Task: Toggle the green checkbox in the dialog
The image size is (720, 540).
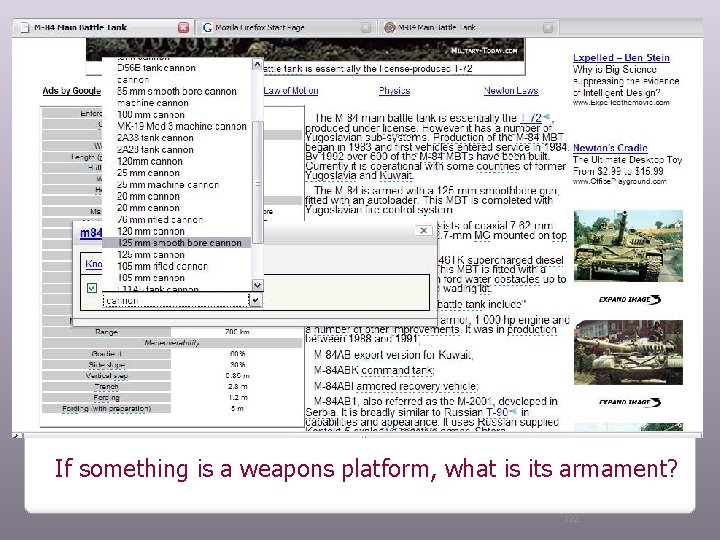Action: tap(92, 288)
